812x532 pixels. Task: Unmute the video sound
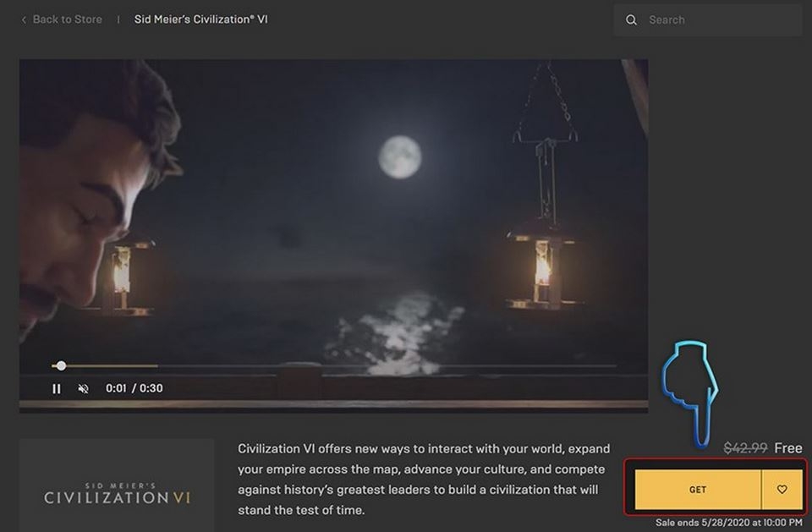(x=83, y=388)
